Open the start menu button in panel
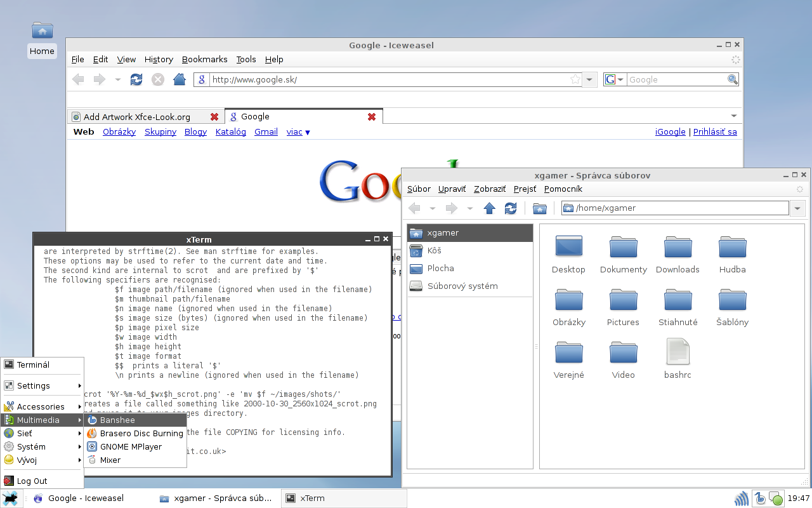The width and height of the screenshot is (812, 508). (x=10, y=498)
